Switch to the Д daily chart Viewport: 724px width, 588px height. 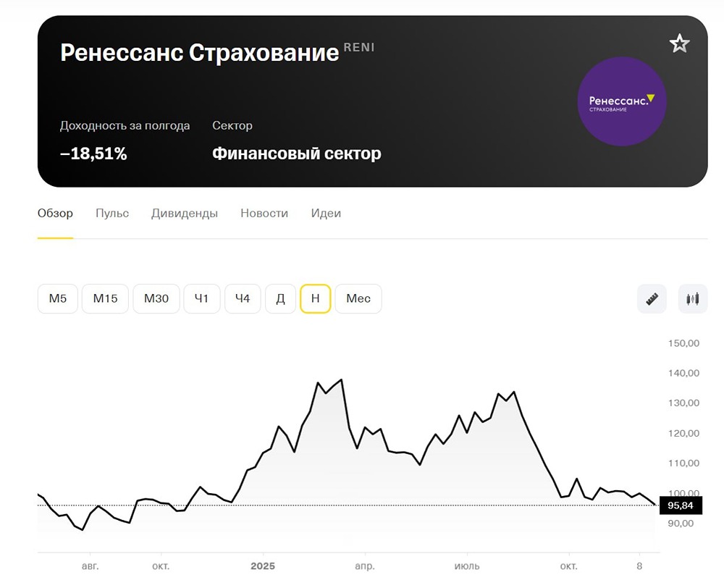281,298
